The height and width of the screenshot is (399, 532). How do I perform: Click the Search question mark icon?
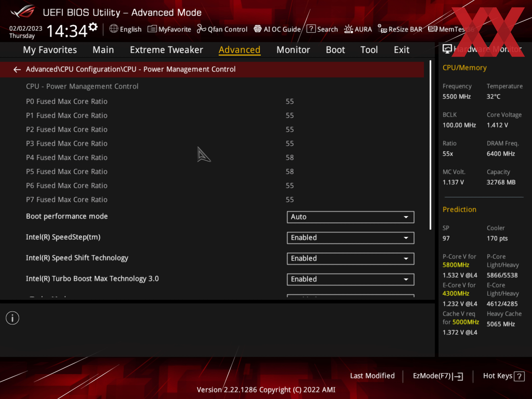point(311,29)
